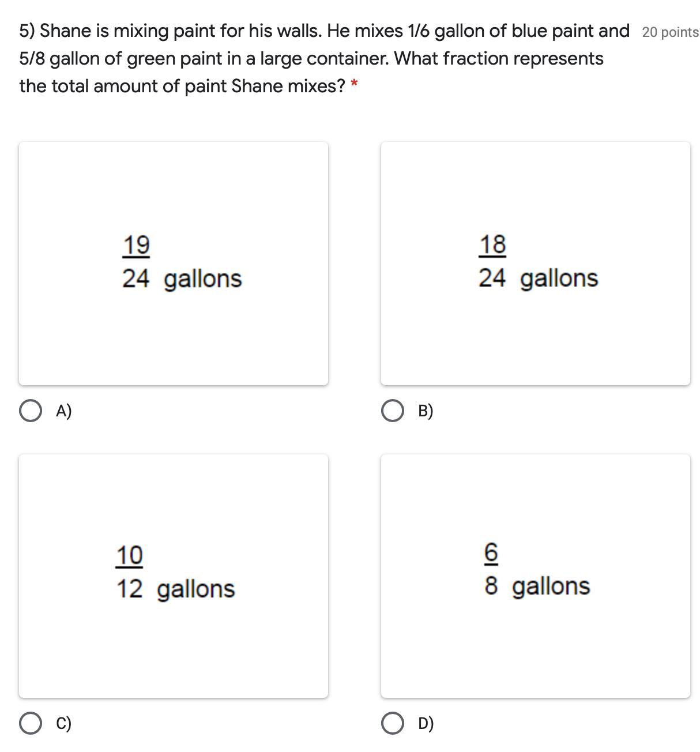Click the "C)" option label text
This screenshot has width=700, height=752.
[63, 723]
